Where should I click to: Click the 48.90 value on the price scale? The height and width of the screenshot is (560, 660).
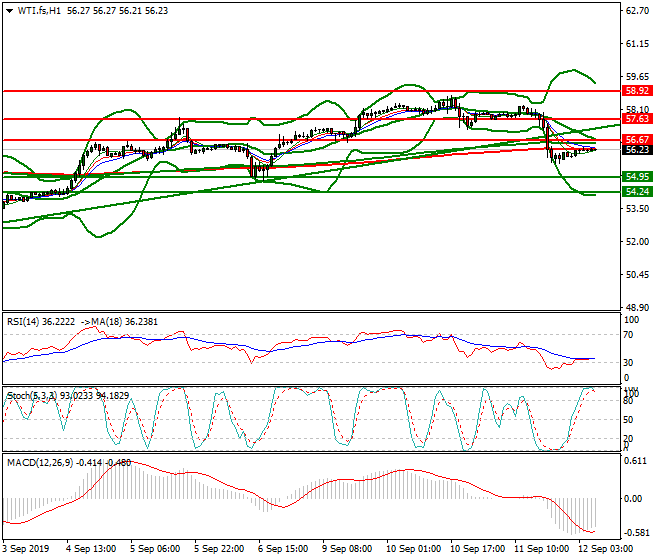(637, 308)
